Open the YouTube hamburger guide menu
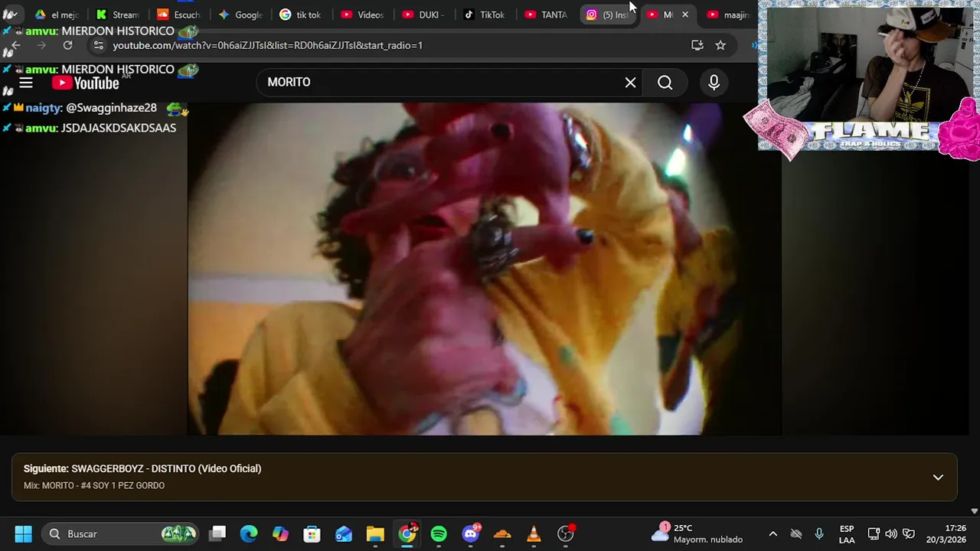 coord(26,83)
